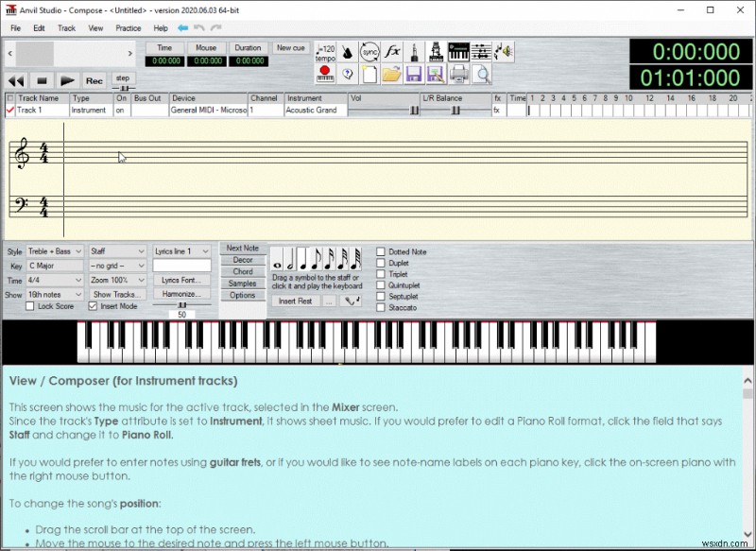Click the Show Tracks... button
This screenshot has width=756, height=551.
pos(117,294)
